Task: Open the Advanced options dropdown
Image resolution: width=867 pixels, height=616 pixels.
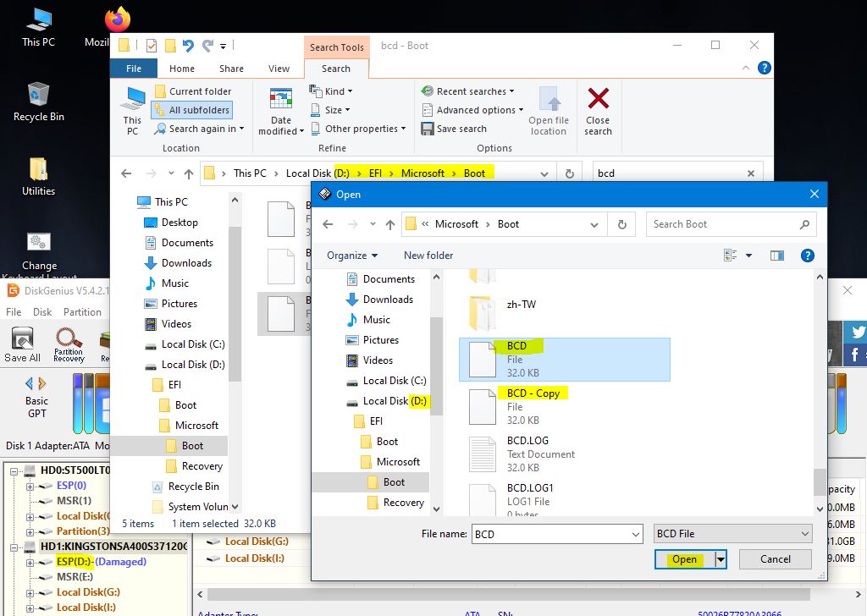Action: [472, 110]
